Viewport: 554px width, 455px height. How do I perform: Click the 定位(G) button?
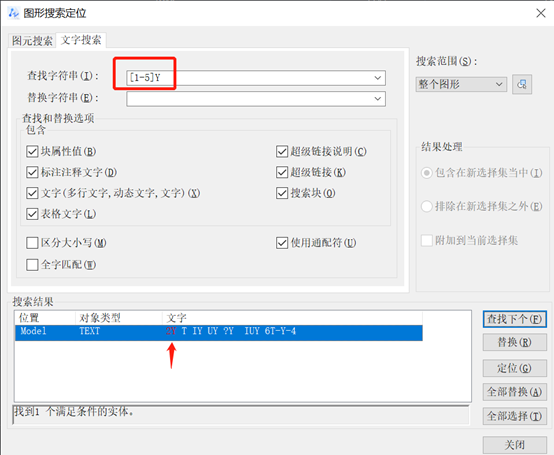(514, 368)
